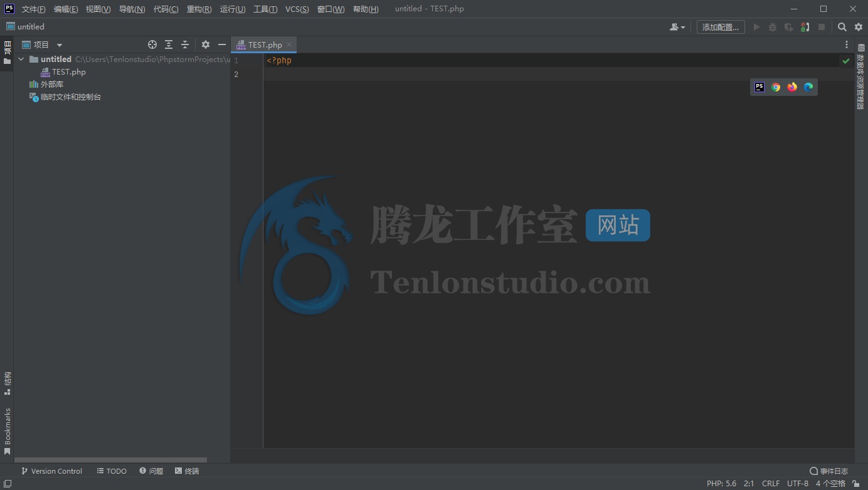Click the CRLF line separator status
The width and height of the screenshot is (868, 490).
[770, 483]
